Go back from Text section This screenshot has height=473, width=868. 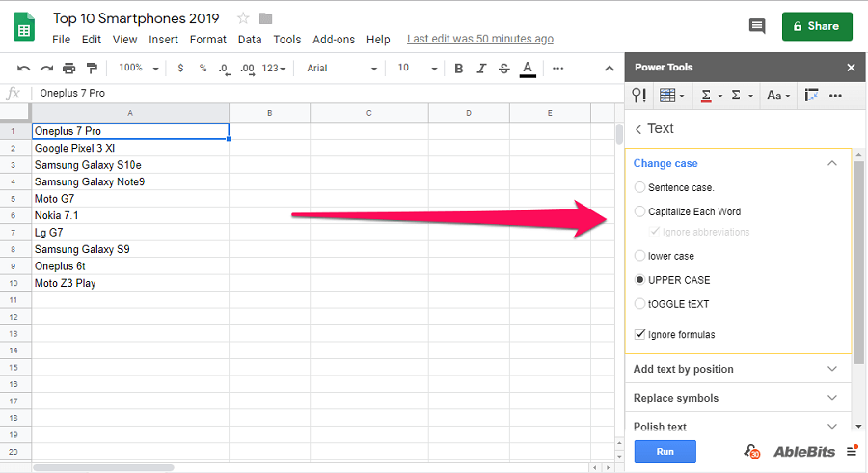[x=638, y=129]
